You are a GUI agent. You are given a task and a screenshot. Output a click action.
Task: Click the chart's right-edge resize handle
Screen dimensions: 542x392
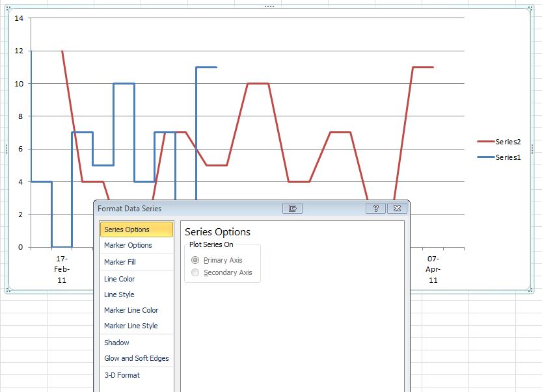[x=532, y=148]
